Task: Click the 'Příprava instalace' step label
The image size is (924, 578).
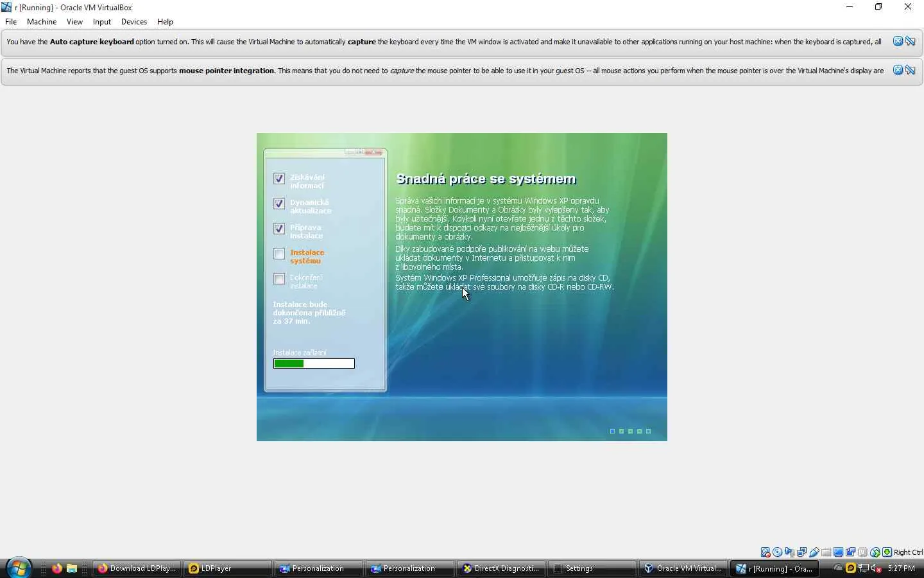Action: (306, 232)
